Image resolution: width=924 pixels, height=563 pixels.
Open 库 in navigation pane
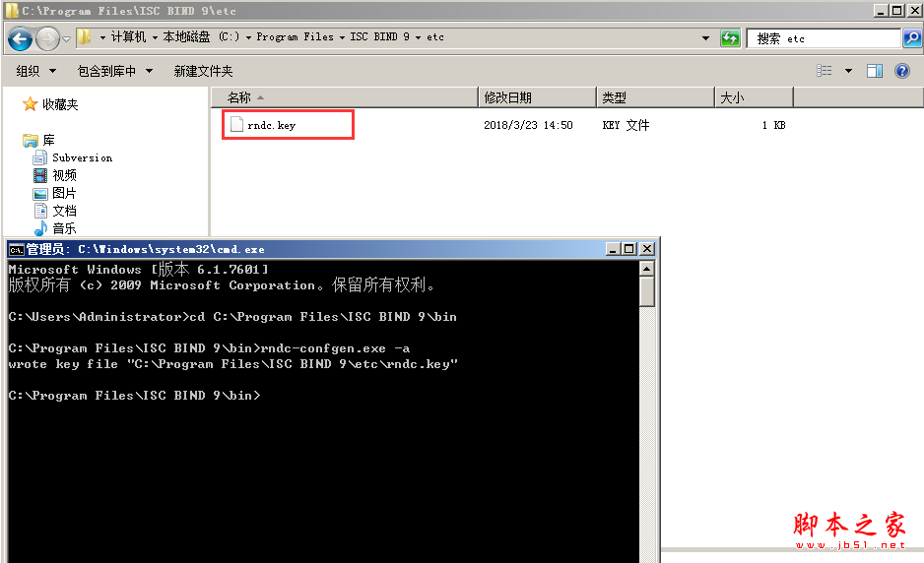coord(48,140)
